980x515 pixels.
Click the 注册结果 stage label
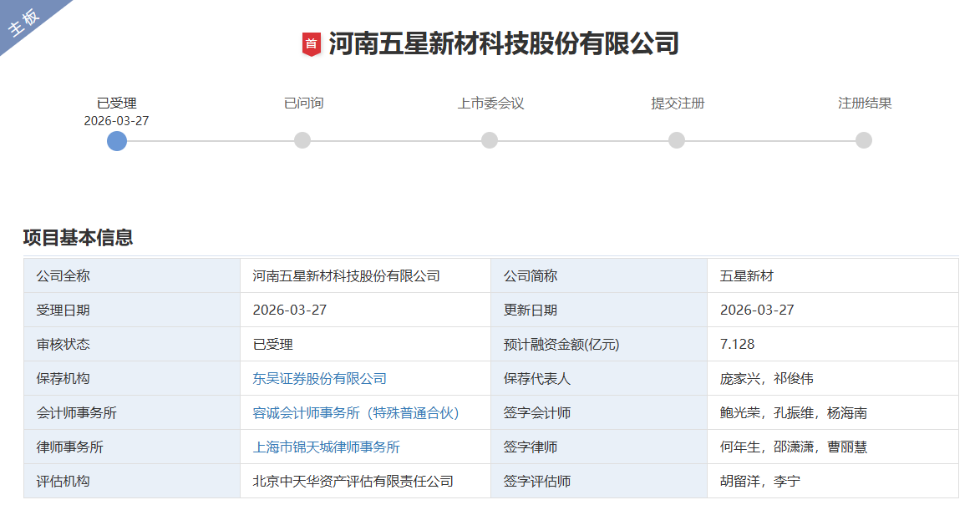point(865,104)
